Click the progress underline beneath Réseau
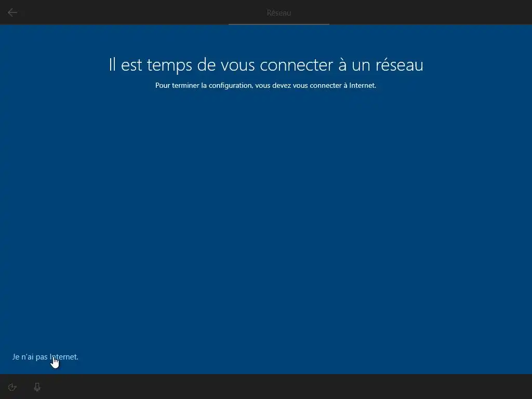This screenshot has height=399, width=532. pyautogui.click(x=278, y=24)
